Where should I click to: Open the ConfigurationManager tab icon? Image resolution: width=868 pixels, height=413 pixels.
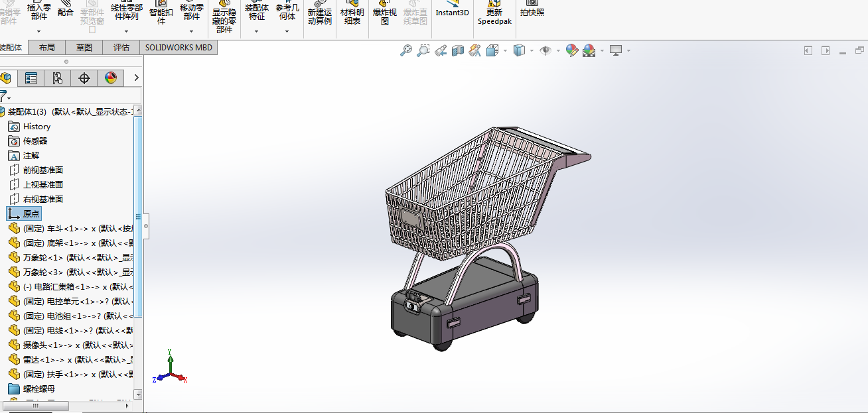58,78
